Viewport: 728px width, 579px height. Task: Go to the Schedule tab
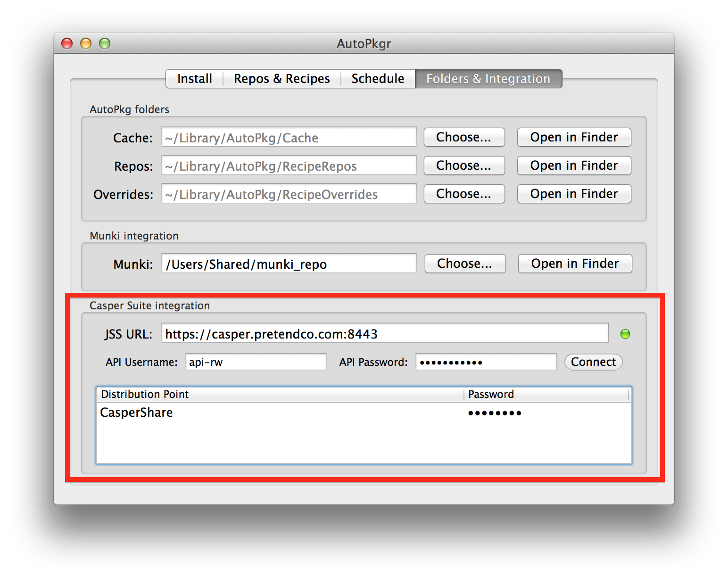point(378,79)
